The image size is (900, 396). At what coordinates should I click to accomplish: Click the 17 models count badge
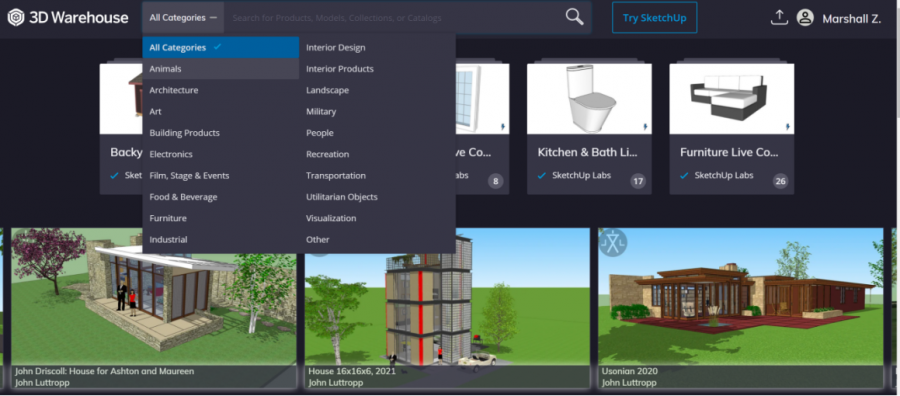tap(637, 181)
